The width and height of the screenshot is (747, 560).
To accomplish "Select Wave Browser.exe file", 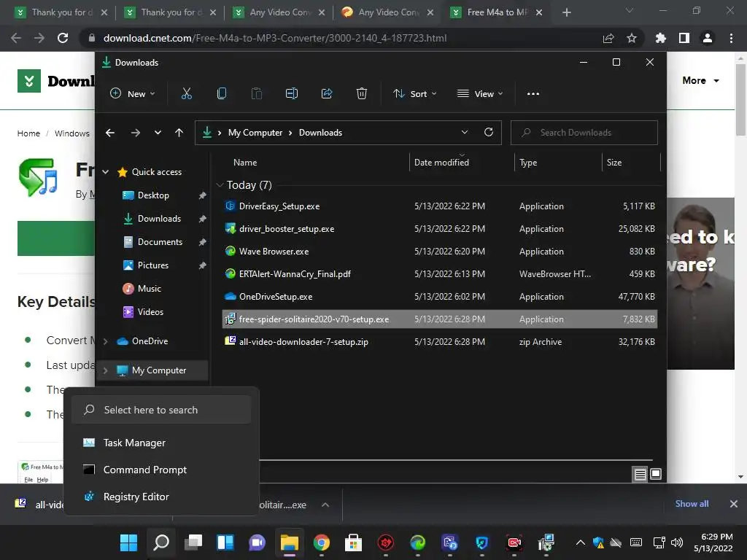I will click(x=440, y=252).
